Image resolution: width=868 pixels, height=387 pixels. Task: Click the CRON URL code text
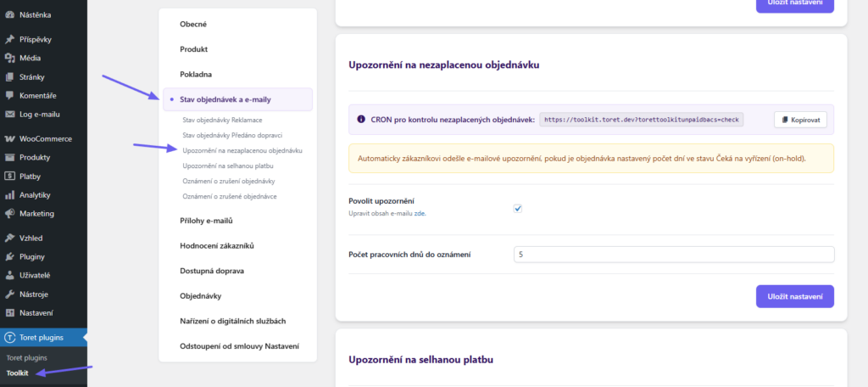pyautogui.click(x=642, y=120)
